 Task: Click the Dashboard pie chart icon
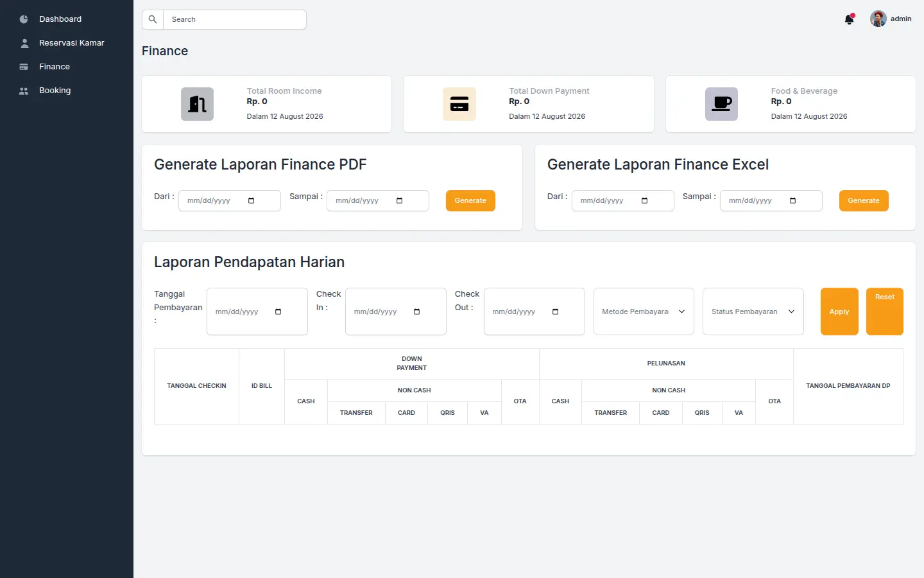tap(24, 19)
